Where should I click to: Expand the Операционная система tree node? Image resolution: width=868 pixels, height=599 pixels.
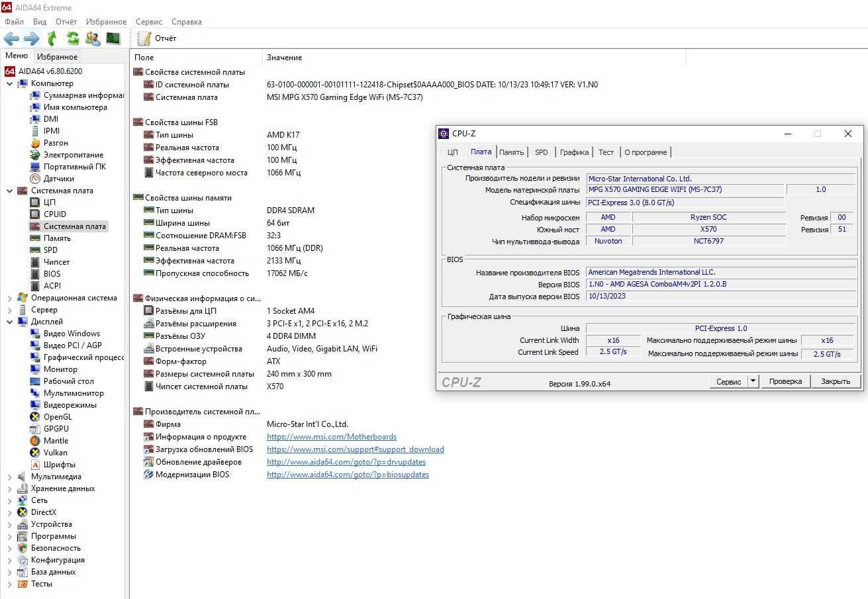(9, 298)
